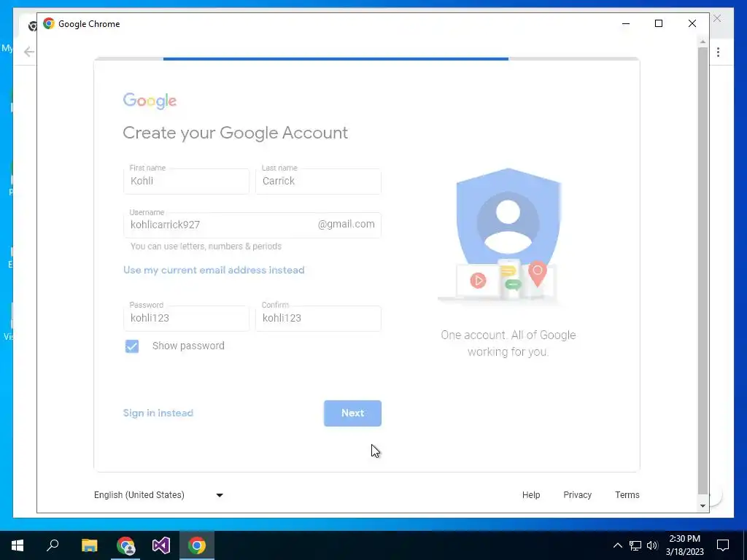
Task: Click the text You can use letters, numbers & periods
Action: [x=206, y=246]
